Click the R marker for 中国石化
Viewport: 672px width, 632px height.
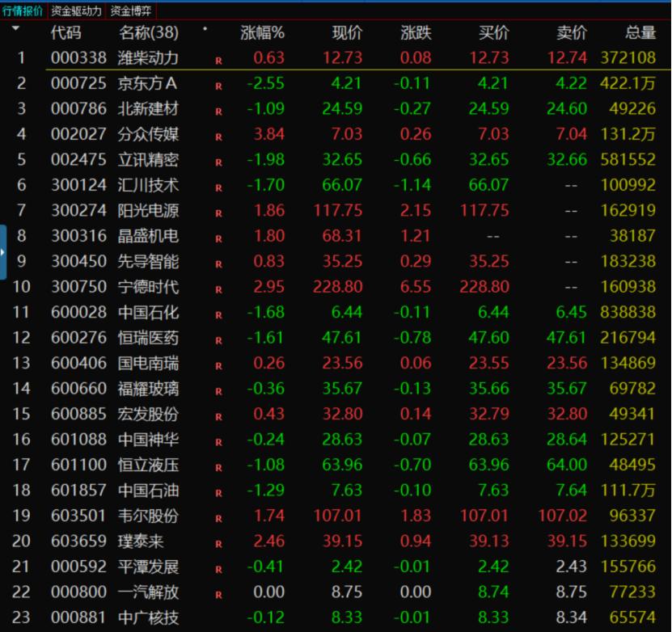point(218,315)
